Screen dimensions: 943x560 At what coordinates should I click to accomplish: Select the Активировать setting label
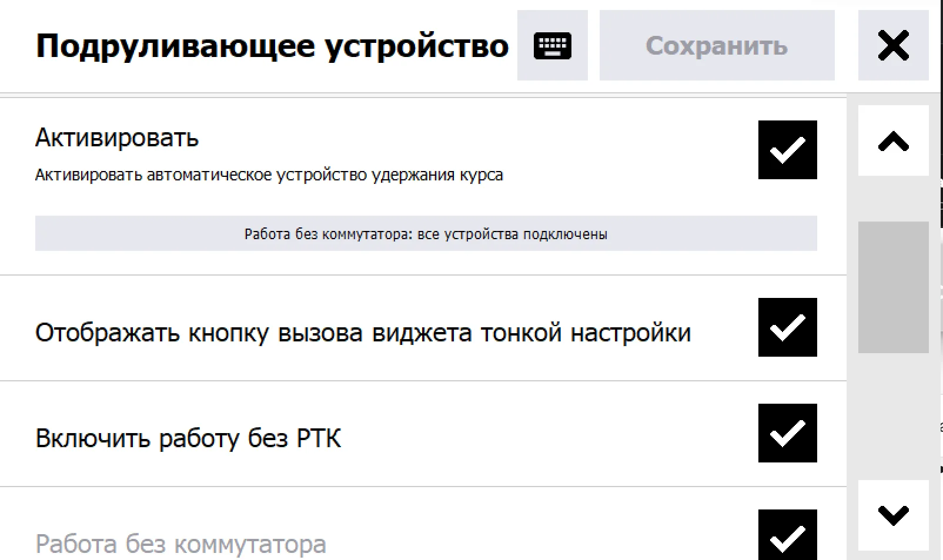click(117, 138)
